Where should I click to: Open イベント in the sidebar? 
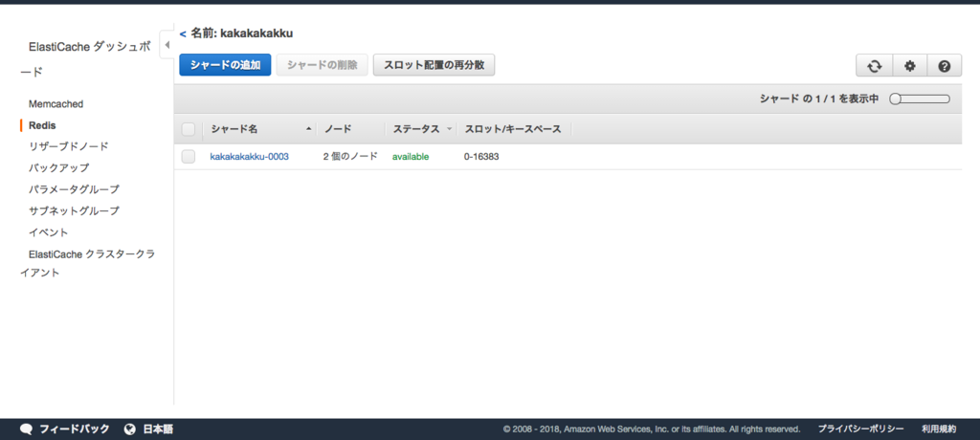(49, 231)
